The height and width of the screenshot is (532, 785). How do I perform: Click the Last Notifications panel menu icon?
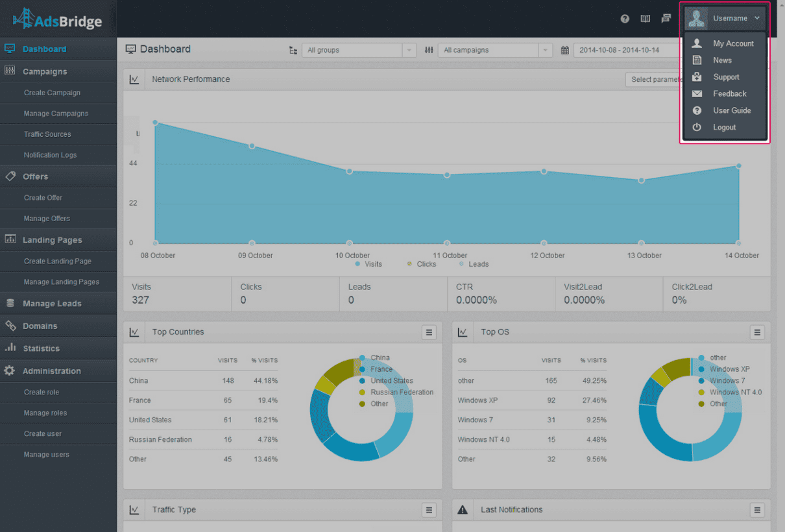(757, 510)
